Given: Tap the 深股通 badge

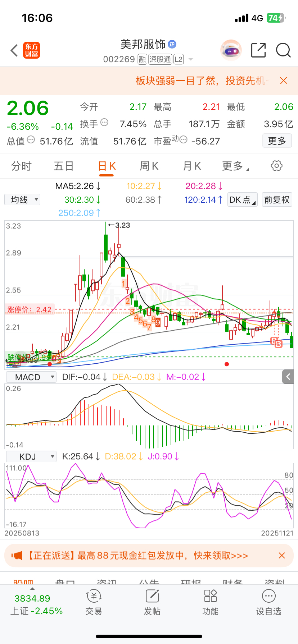Looking at the screenshot, I should coord(160,59).
